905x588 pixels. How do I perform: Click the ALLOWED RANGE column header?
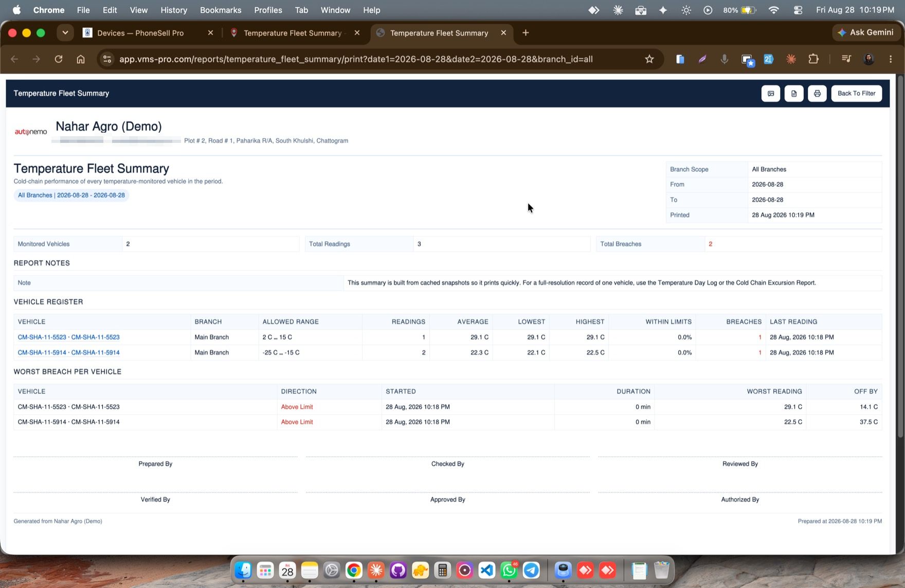coord(291,322)
